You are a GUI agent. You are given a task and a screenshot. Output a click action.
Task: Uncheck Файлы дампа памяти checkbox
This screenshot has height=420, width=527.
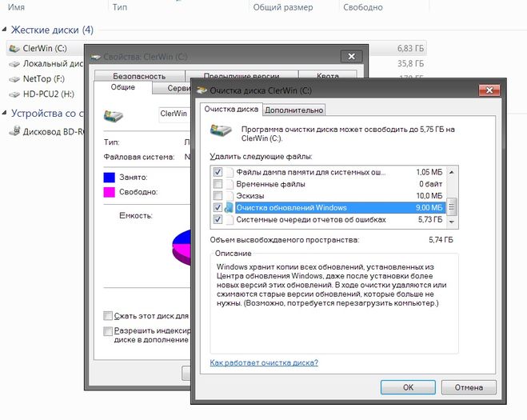pos(218,172)
